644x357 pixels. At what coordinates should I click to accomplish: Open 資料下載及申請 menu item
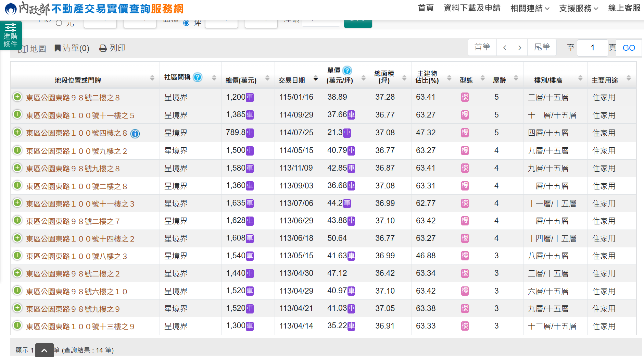pyautogui.click(x=472, y=8)
